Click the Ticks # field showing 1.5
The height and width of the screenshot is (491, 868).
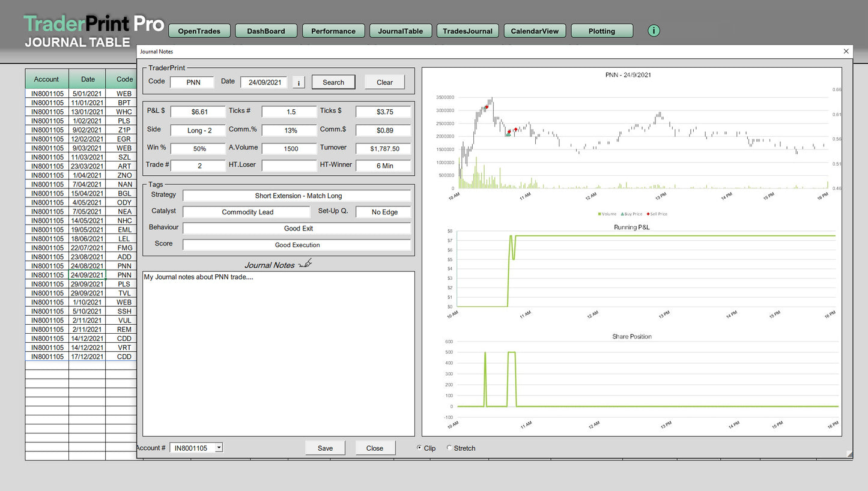coord(290,112)
